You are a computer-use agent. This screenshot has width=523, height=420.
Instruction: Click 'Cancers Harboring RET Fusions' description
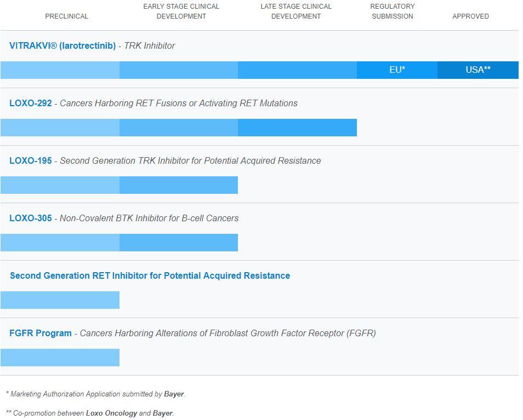(x=179, y=103)
